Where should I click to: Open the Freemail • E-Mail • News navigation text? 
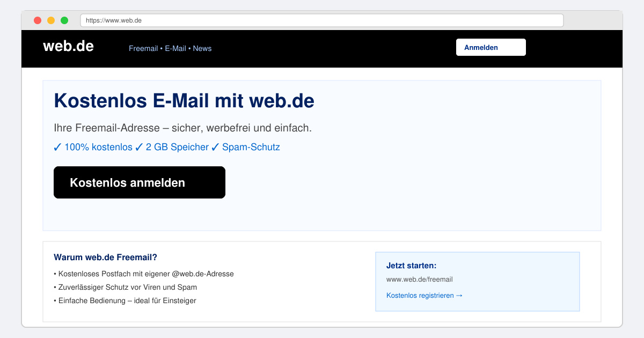[170, 48]
